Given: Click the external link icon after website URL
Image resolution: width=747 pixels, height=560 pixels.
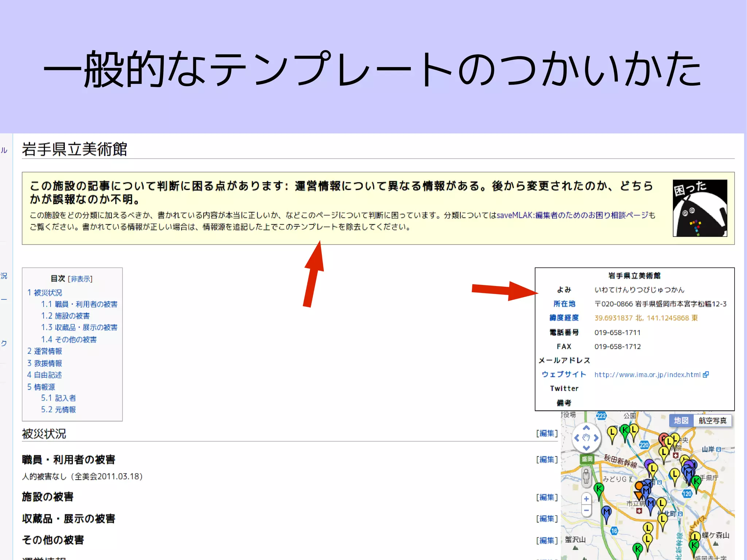Looking at the screenshot, I should point(706,375).
